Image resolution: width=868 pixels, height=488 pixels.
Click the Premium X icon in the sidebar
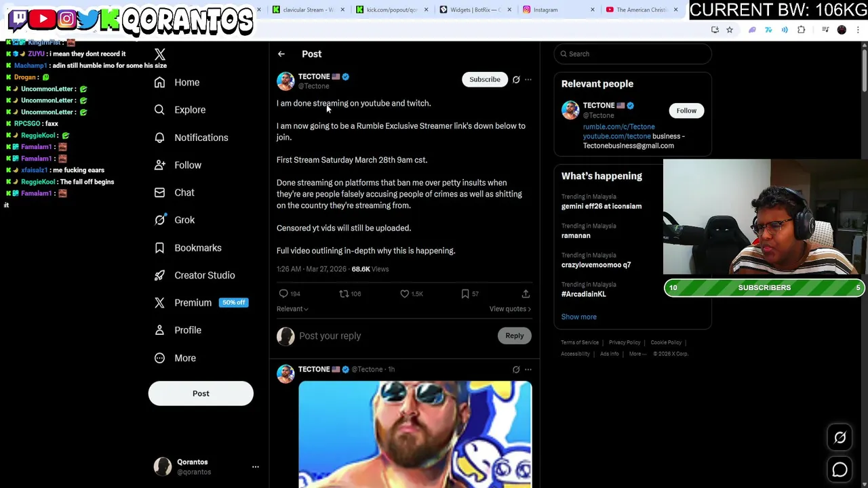click(159, 302)
